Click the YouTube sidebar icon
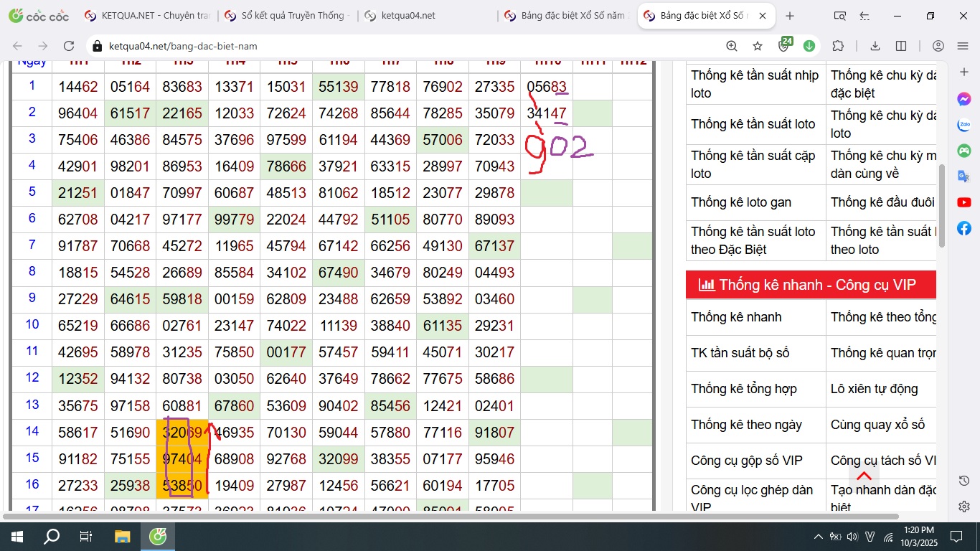The image size is (980, 551). tap(964, 203)
